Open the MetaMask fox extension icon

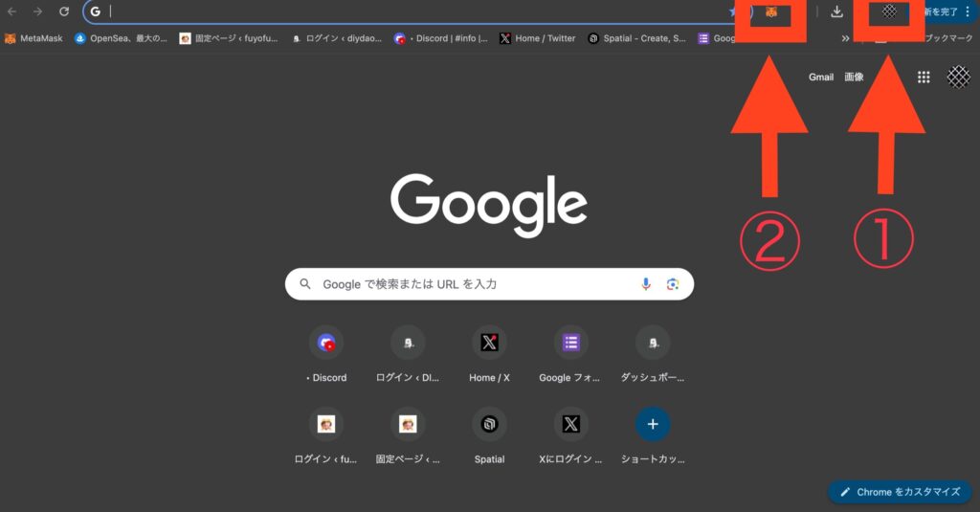click(x=771, y=11)
